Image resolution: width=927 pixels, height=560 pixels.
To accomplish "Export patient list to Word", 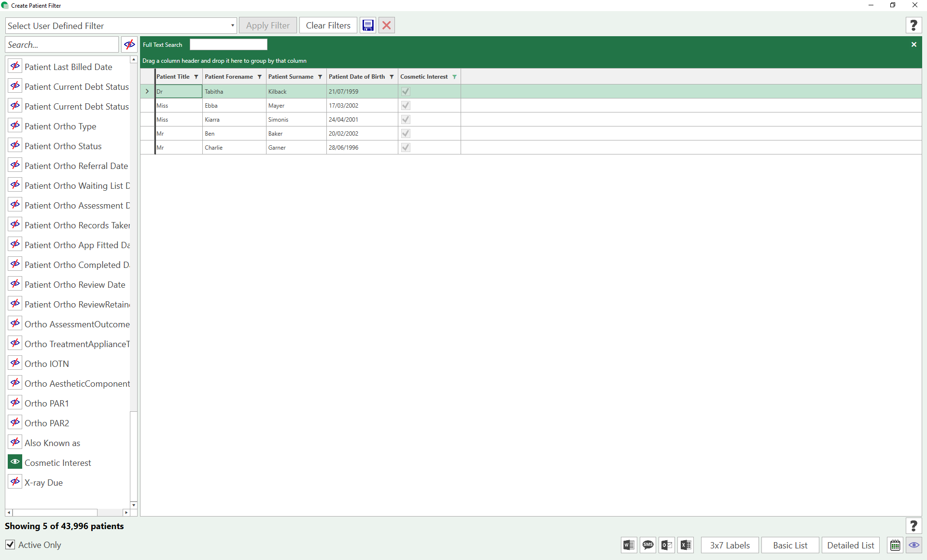I will (x=629, y=545).
